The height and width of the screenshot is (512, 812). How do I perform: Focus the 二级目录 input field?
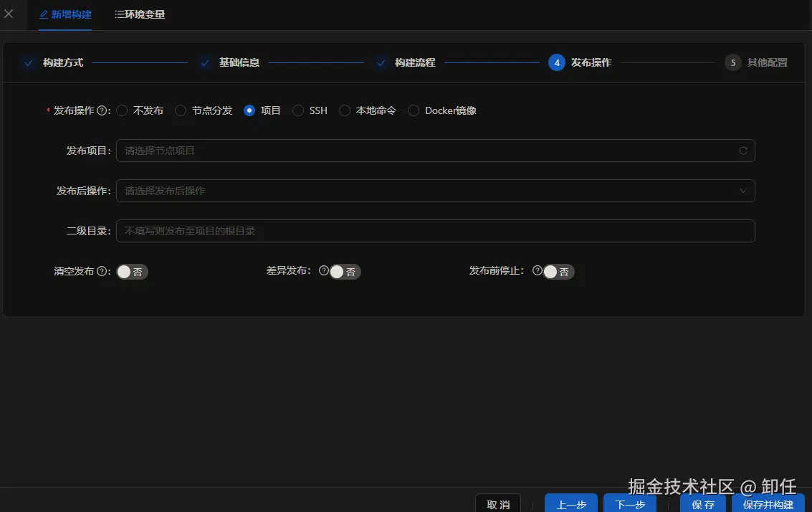click(x=436, y=231)
